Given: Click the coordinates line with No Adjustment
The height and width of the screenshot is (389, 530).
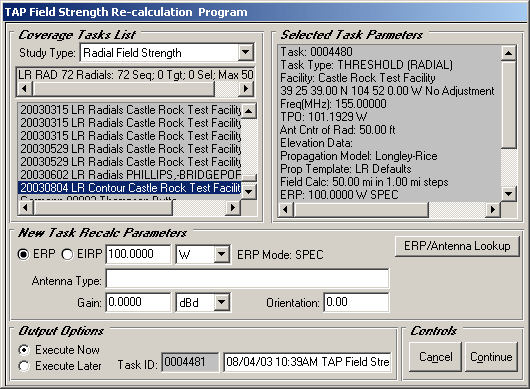Looking at the screenshot, I should click(387, 91).
